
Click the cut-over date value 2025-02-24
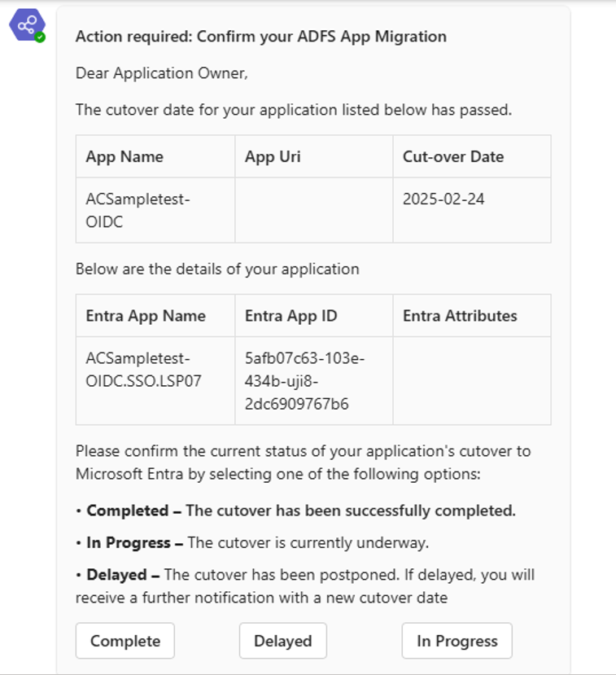(443, 199)
